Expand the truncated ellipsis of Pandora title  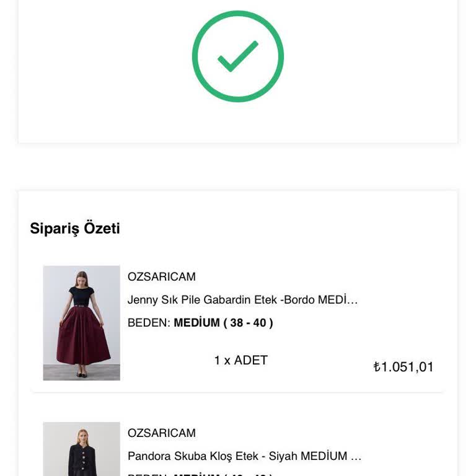356,457
